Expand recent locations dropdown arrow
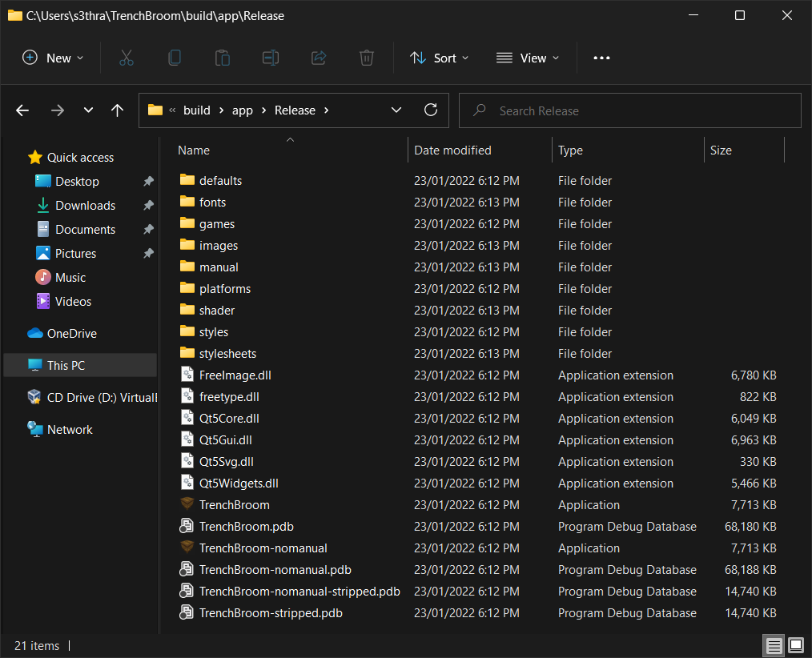 pos(89,110)
